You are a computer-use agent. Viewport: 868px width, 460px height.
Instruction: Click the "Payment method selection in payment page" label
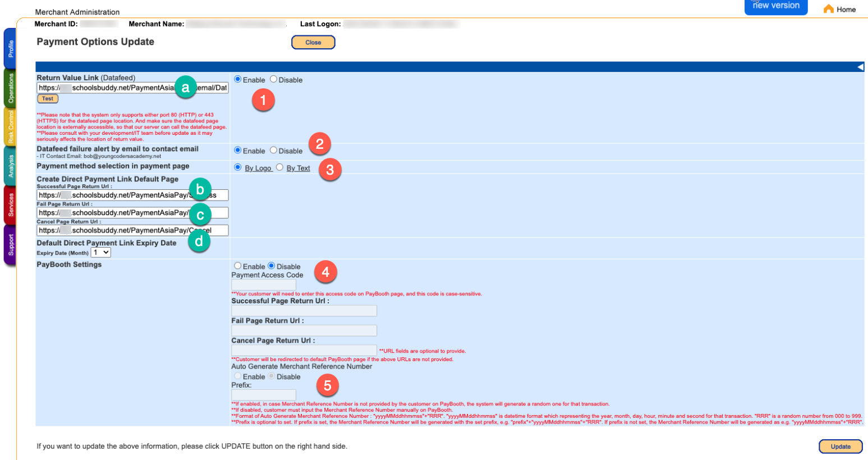coord(113,166)
